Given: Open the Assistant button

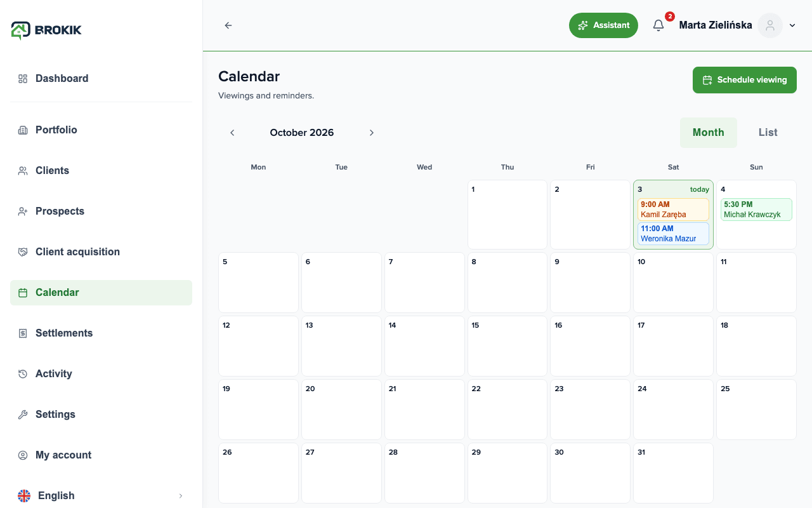Looking at the screenshot, I should point(603,25).
